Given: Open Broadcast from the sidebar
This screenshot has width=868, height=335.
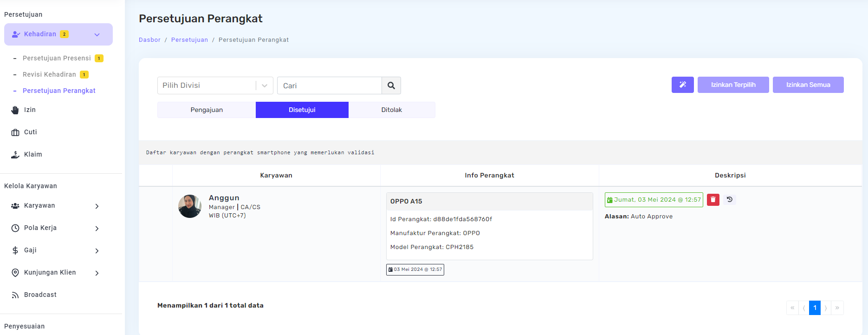Looking at the screenshot, I should [x=40, y=295].
